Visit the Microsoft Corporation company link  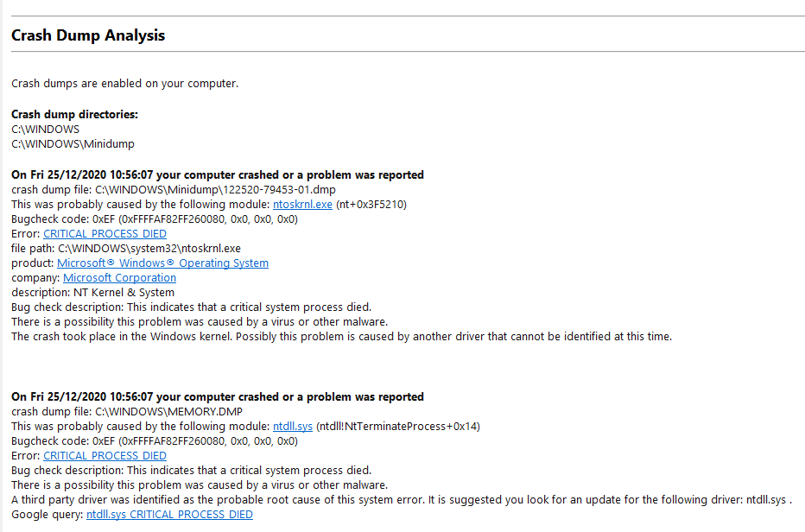tap(119, 278)
